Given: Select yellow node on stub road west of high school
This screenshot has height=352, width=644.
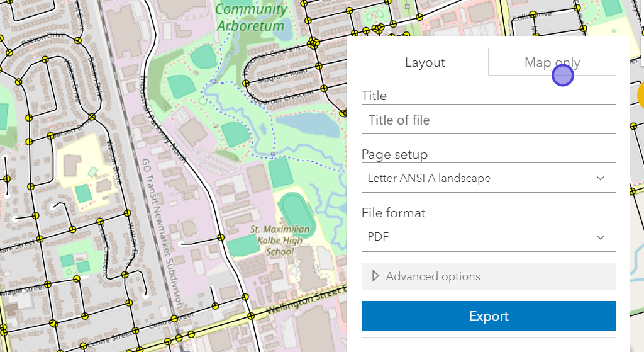Looking at the screenshot, I should click(221, 237).
